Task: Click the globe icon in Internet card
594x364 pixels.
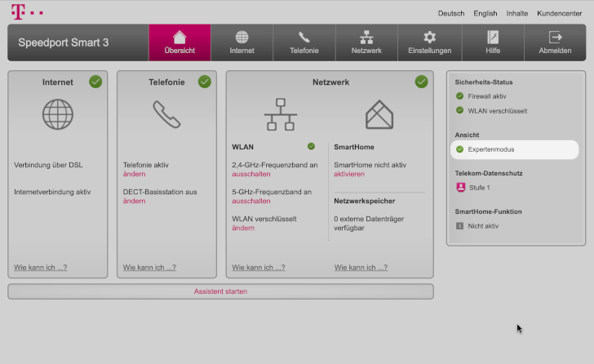Action: [x=58, y=114]
